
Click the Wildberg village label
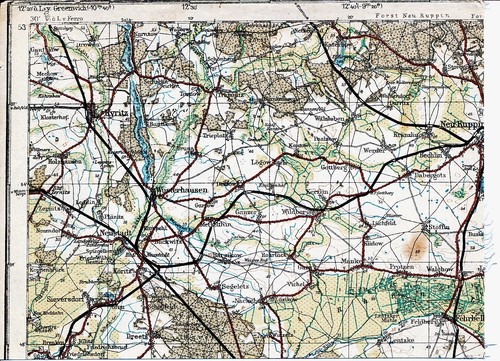pyautogui.click(x=294, y=212)
